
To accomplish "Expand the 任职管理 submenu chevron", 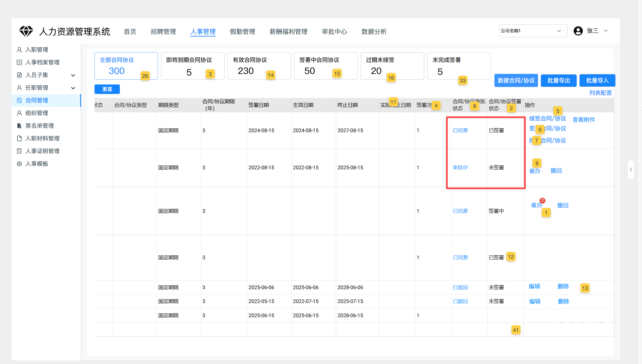I will [73, 88].
